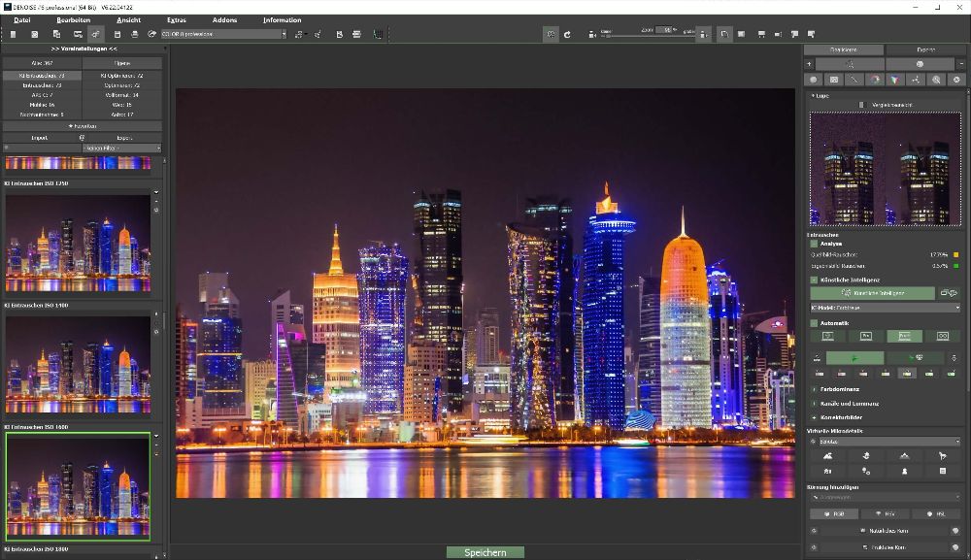The height and width of the screenshot is (560, 971).
Task: Click the color wheel icon in right panel
Action: point(875,80)
